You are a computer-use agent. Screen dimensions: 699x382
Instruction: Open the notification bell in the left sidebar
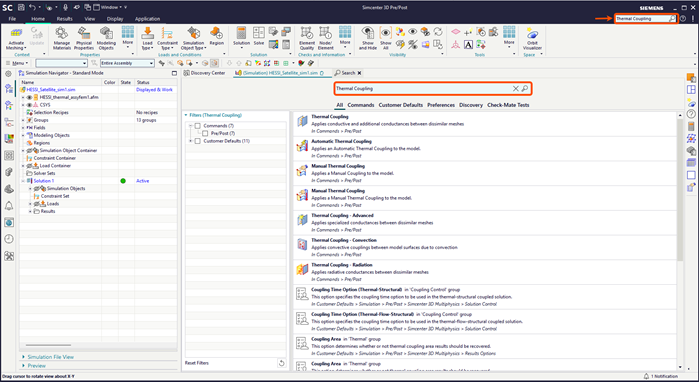point(9,205)
